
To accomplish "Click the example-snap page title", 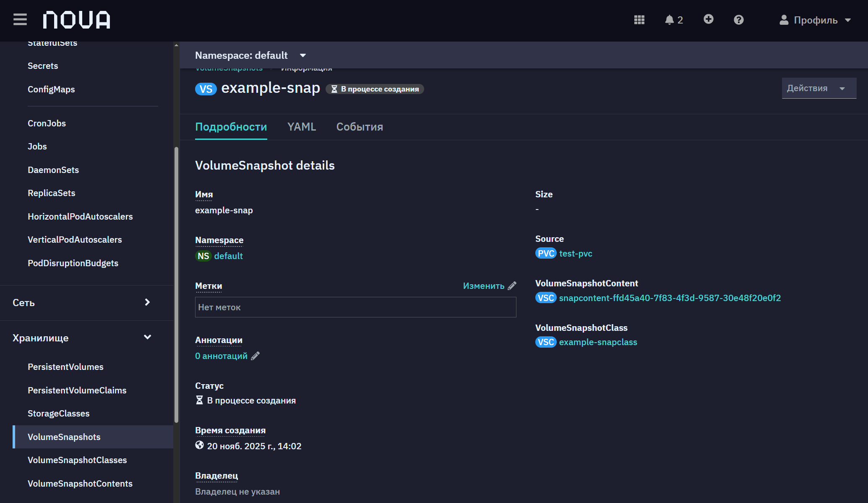I will tap(271, 88).
